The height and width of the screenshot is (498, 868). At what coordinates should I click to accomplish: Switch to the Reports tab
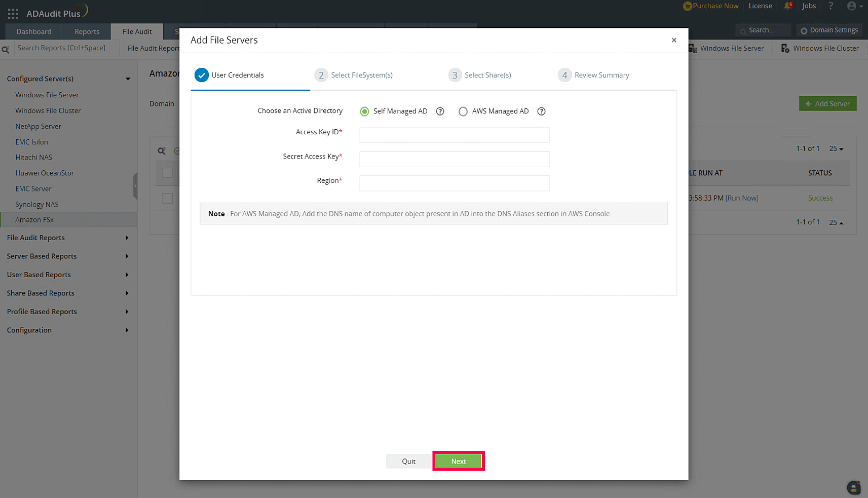tap(86, 31)
